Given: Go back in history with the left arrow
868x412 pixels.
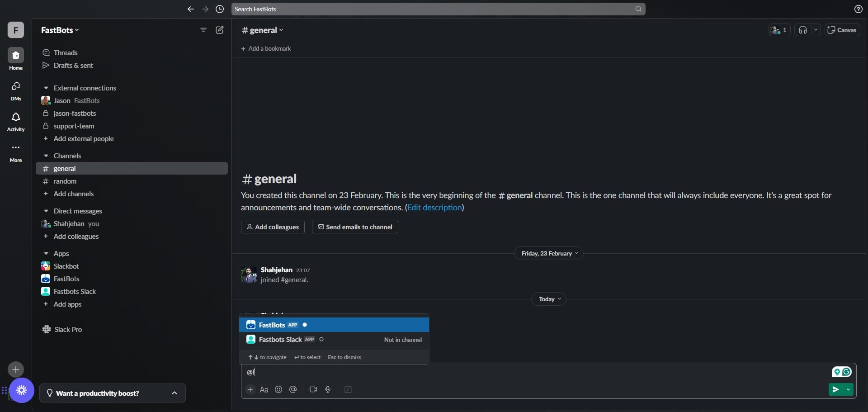Looking at the screenshot, I should pyautogui.click(x=191, y=9).
